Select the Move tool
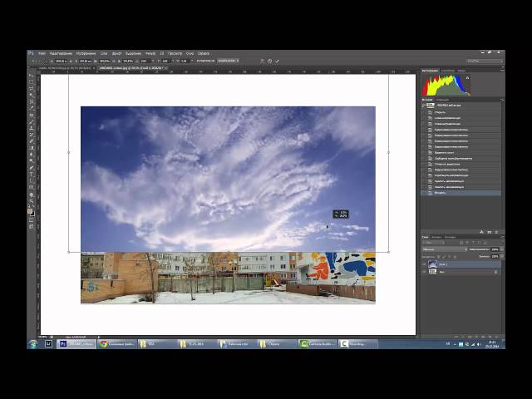532x399 pixels. 32,76
